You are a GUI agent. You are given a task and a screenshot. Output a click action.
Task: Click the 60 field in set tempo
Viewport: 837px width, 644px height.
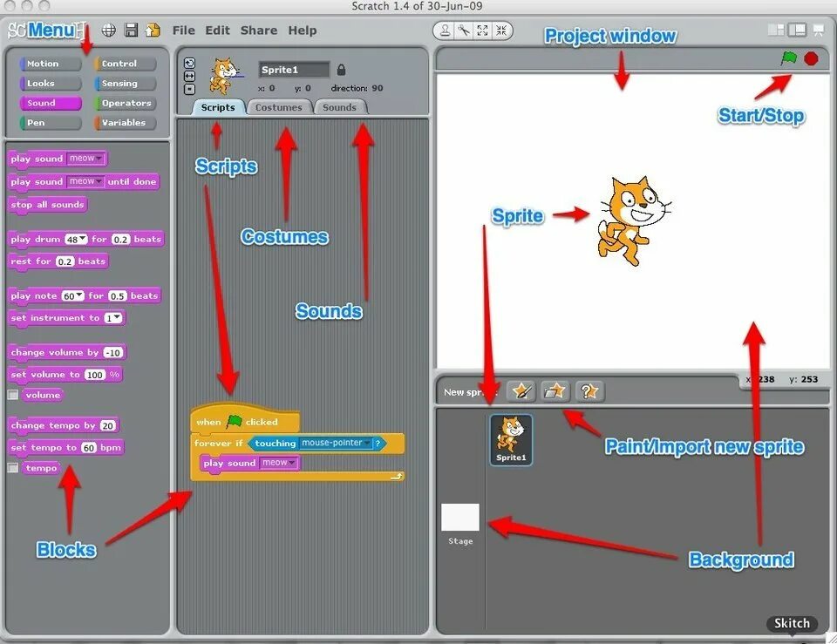(89, 448)
